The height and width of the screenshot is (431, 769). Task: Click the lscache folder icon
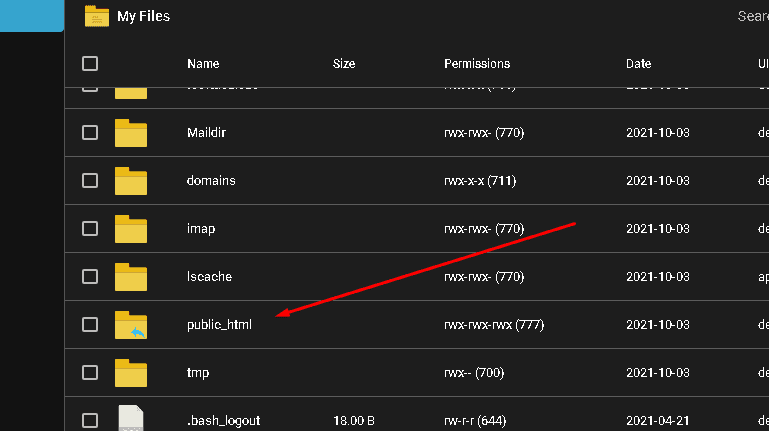130,277
